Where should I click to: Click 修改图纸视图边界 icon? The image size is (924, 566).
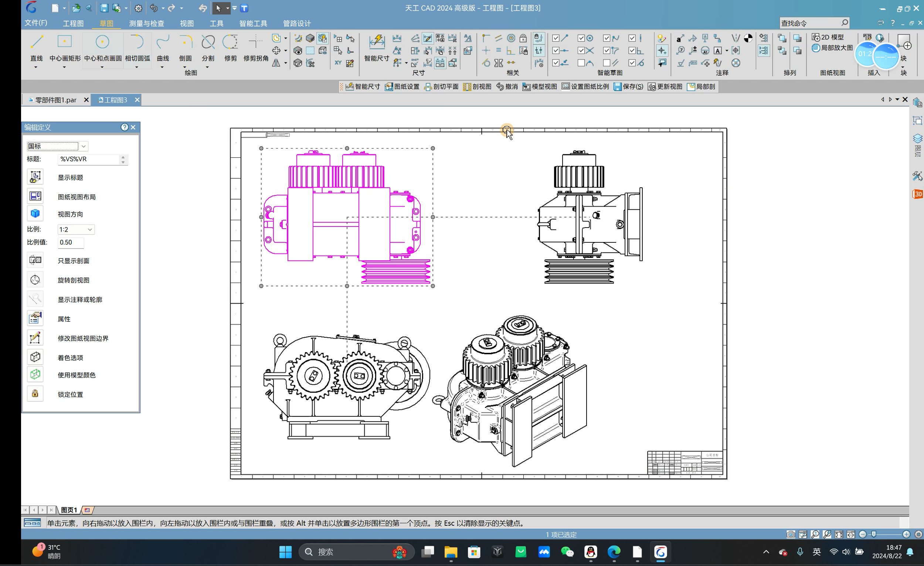tap(35, 338)
